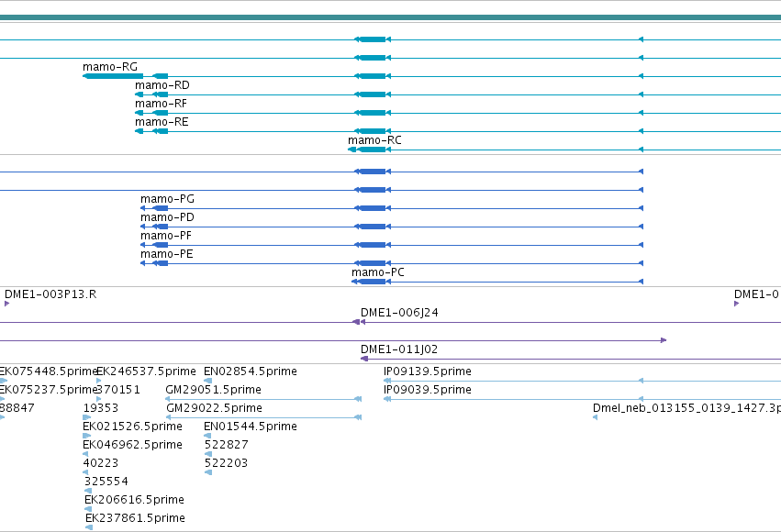Select the mamo-PF protein label

(166, 236)
